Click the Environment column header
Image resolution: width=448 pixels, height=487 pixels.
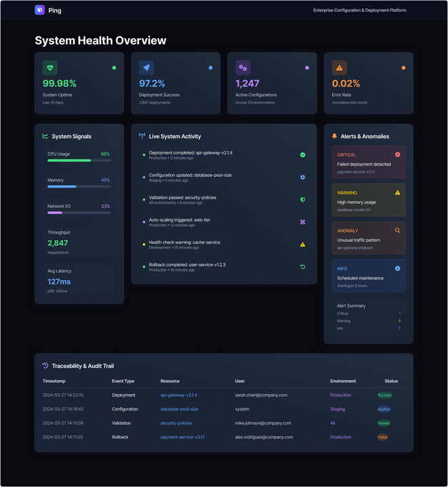coord(343,381)
